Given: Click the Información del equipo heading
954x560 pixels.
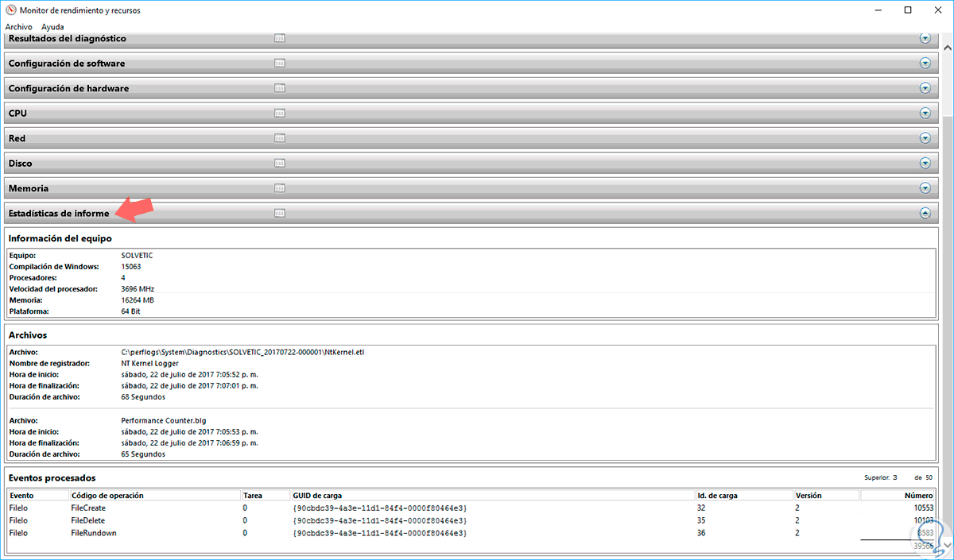Looking at the screenshot, I should pos(60,238).
